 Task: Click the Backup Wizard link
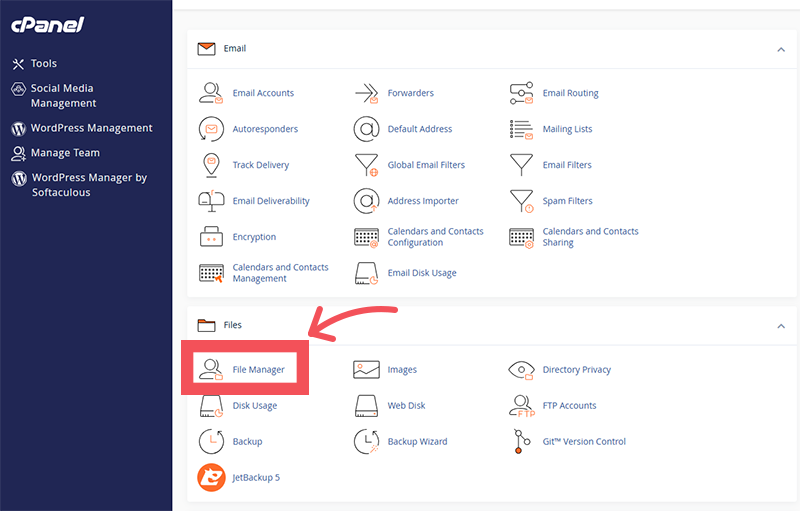pyautogui.click(x=417, y=442)
